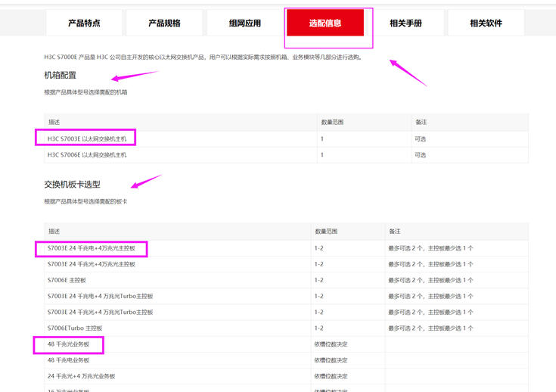Click the 交换机板卡选型 heading
The width and height of the screenshot is (556, 392).
coord(73,185)
